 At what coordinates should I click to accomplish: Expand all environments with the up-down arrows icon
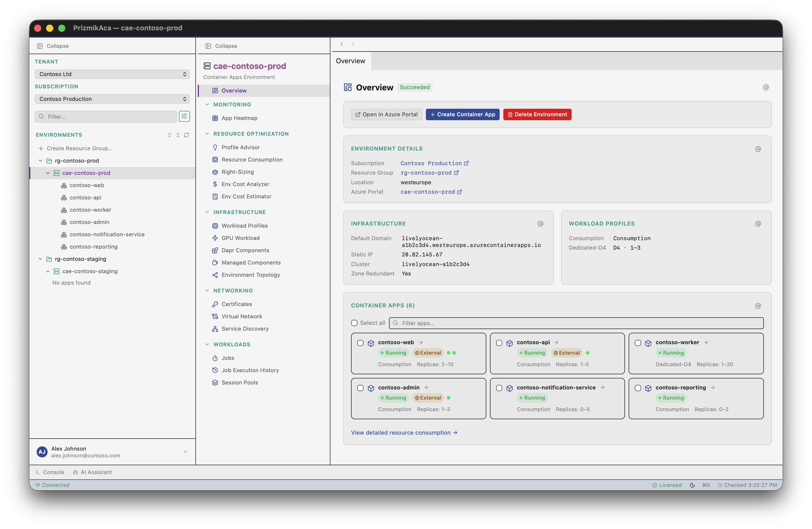click(170, 135)
